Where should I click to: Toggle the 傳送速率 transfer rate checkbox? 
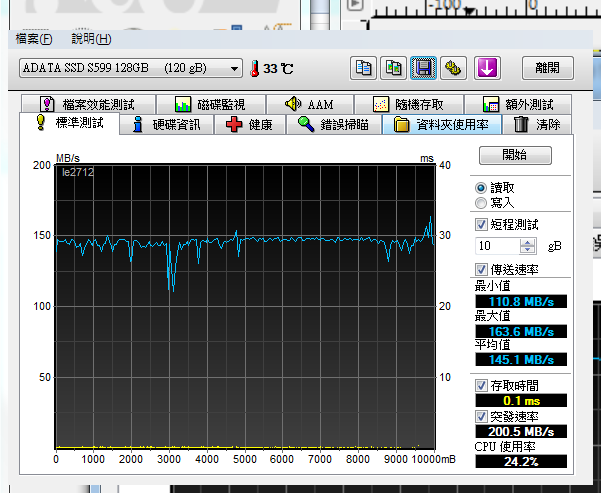[x=481, y=269]
